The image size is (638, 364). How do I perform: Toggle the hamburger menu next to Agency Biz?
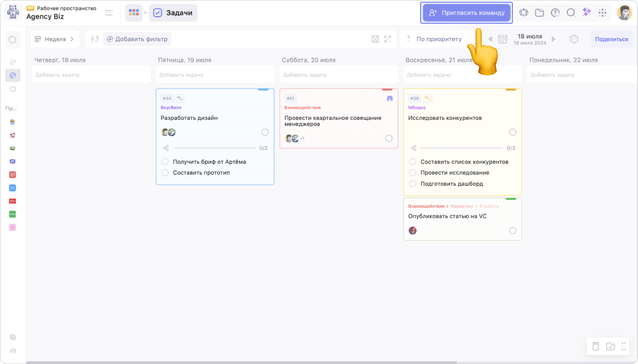click(109, 13)
